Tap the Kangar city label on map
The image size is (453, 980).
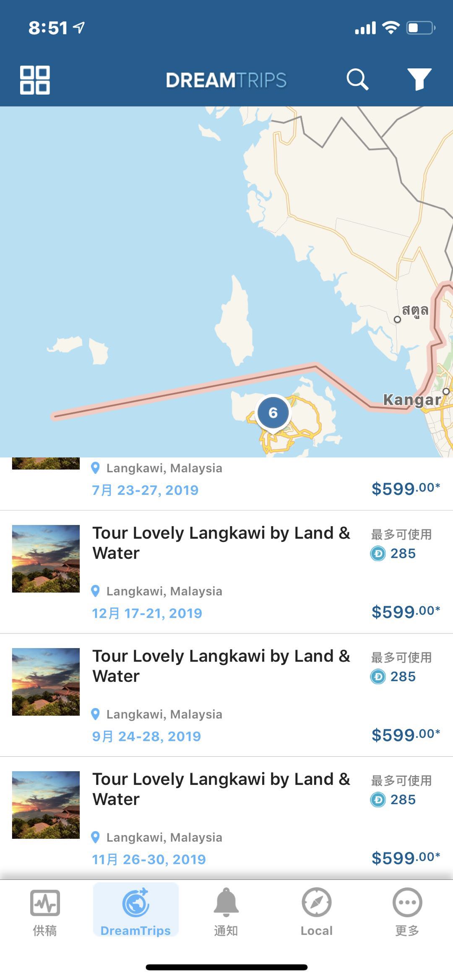coord(411,400)
